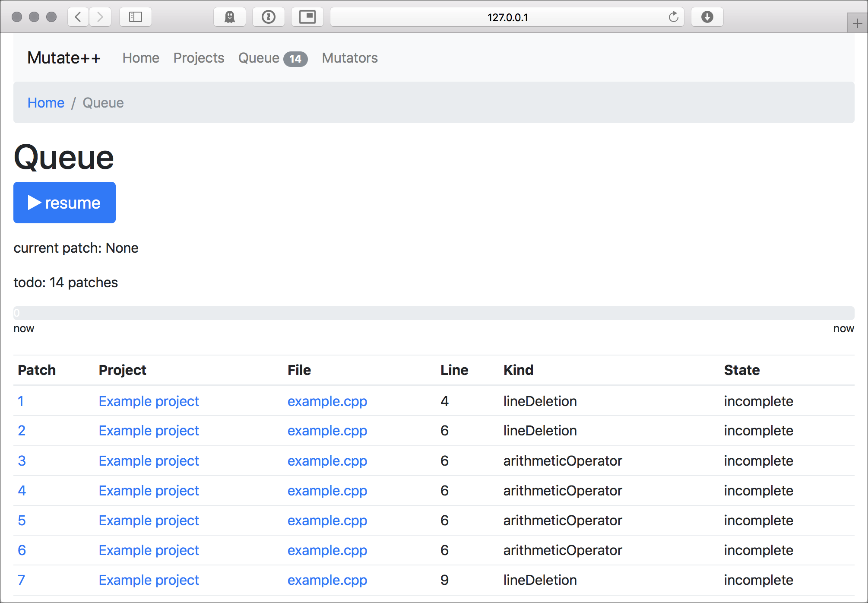Image resolution: width=868 pixels, height=603 pixels.
Task: Open the Projects nav menu item
Action: point(199,58)
